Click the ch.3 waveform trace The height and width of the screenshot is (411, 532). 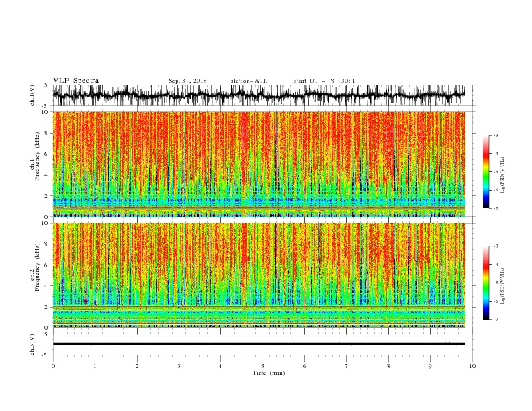tap(259, 344)
